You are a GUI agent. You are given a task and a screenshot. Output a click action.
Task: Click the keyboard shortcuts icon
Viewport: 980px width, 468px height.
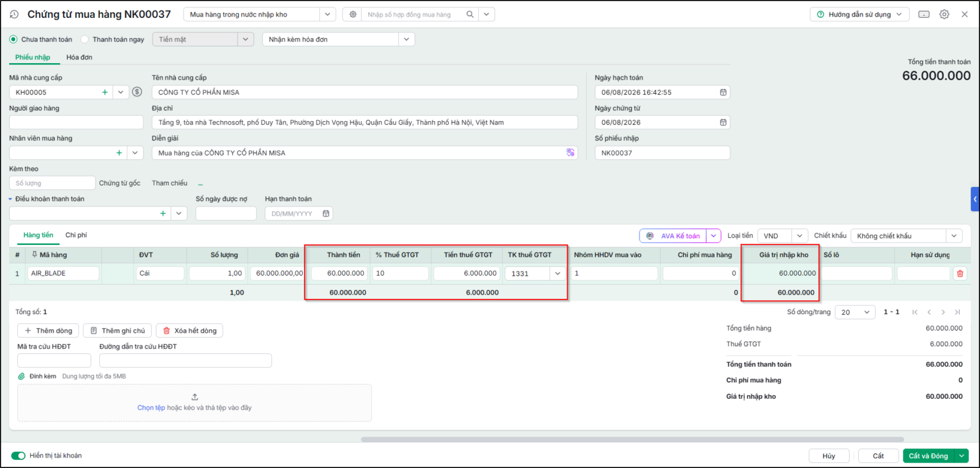[924, 14]
